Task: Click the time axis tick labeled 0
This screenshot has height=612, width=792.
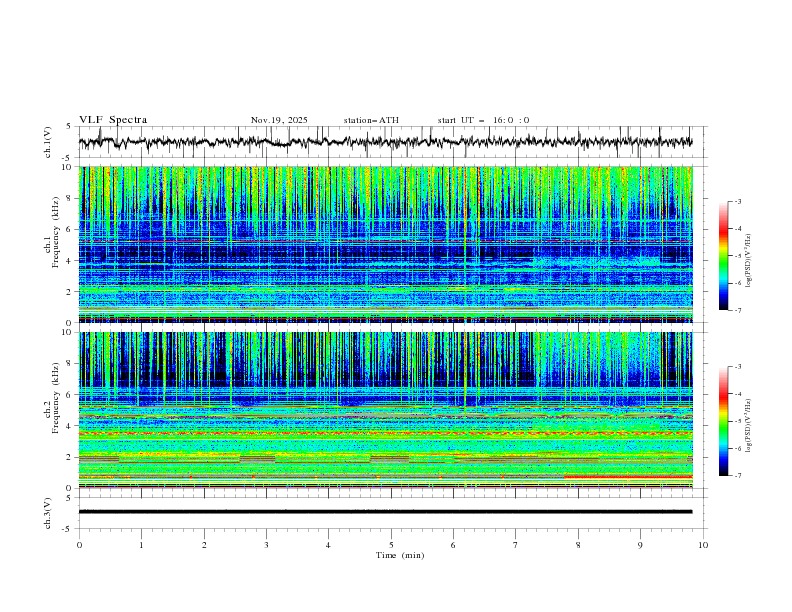Action: click(x=79, y=545)
